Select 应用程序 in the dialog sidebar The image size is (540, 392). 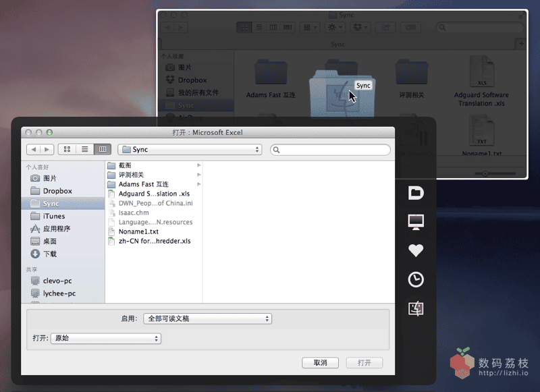coord(63,229)
